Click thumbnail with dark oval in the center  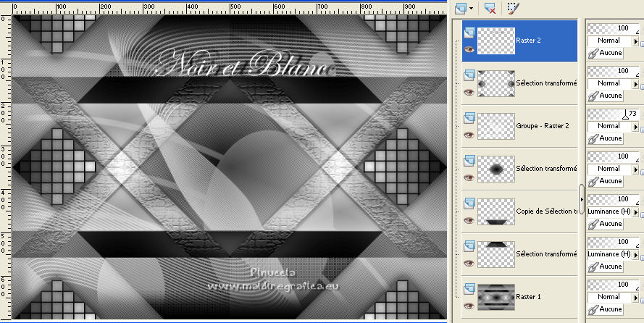(496, 169)
